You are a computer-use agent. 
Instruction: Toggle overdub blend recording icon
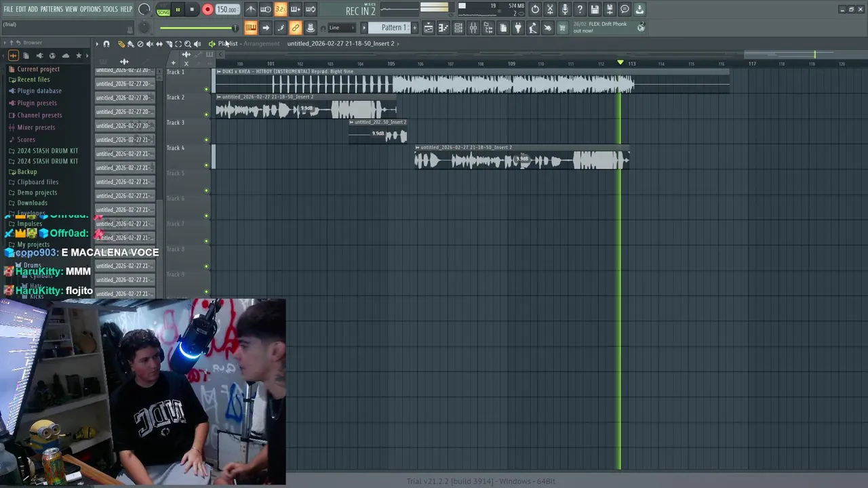[x=296, y=9]
